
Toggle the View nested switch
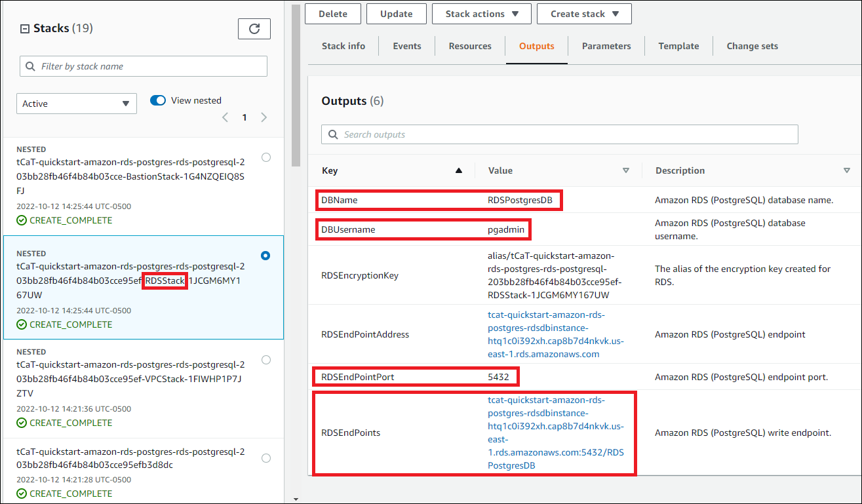[x=158, y=100]
